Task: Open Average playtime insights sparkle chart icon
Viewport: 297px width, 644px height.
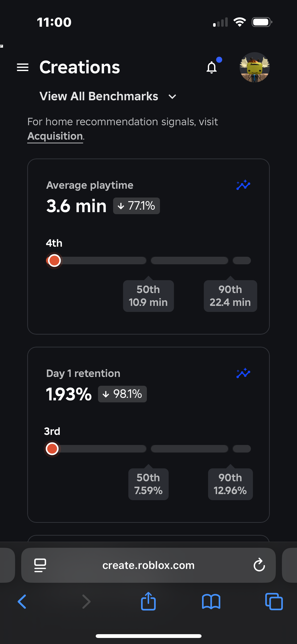Action: (x=243, y=185)
